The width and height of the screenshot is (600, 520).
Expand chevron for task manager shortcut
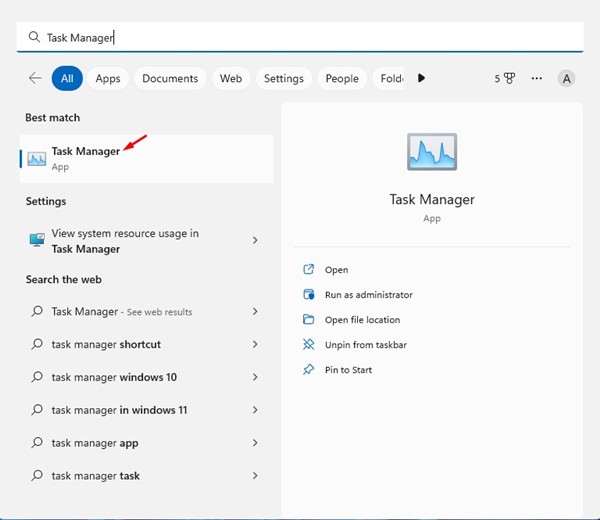click(x=255, y=344)
